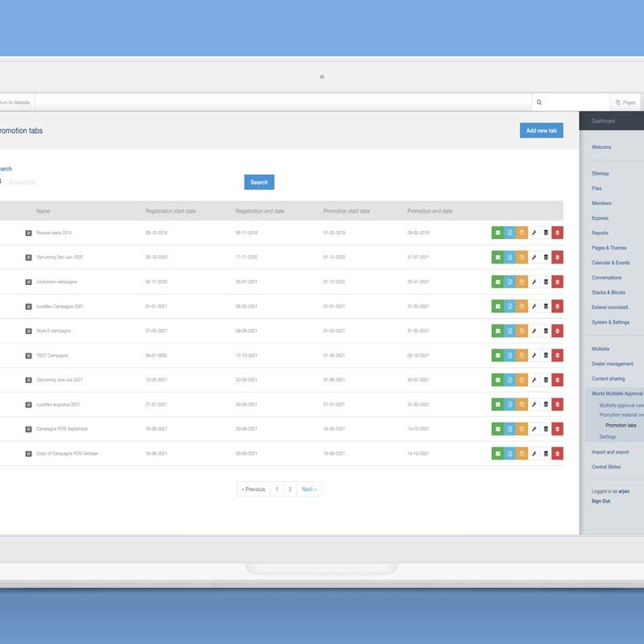Go to page 2 in pagination
644x644 pixels.
290,489
